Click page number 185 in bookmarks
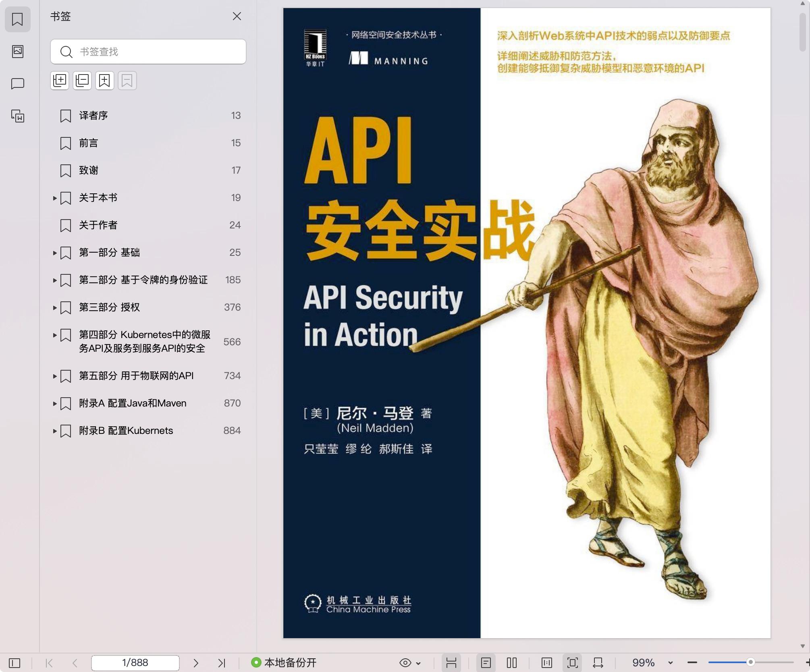Screen dimensions: 810x672 [x=233, y=280]
